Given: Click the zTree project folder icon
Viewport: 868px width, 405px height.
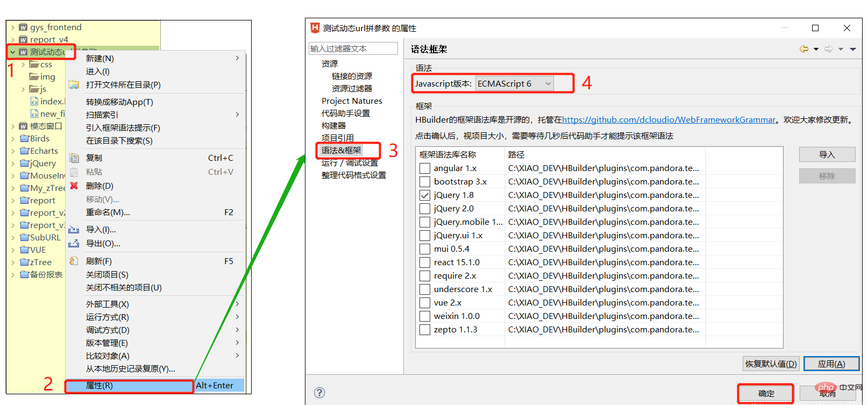Looking at the screenshot, I should [x=24, y=262].
